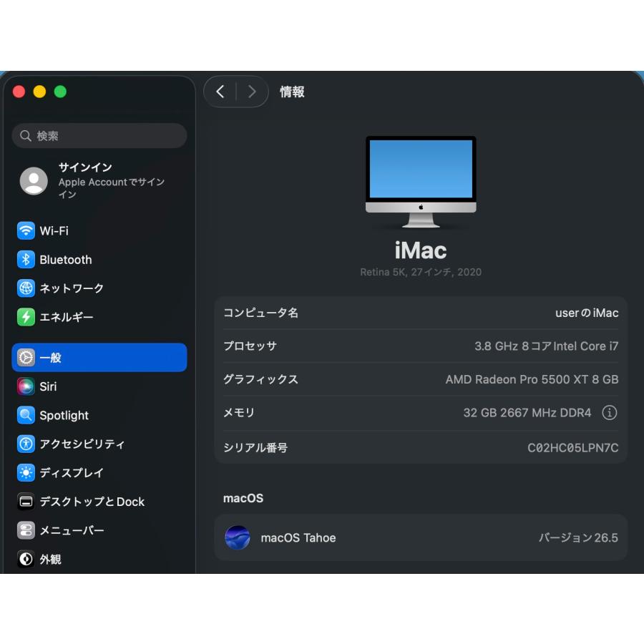Screen dimensions: 644x644
Task: Click the macOS Tahoe logo icon
Action: coord(238,537)
